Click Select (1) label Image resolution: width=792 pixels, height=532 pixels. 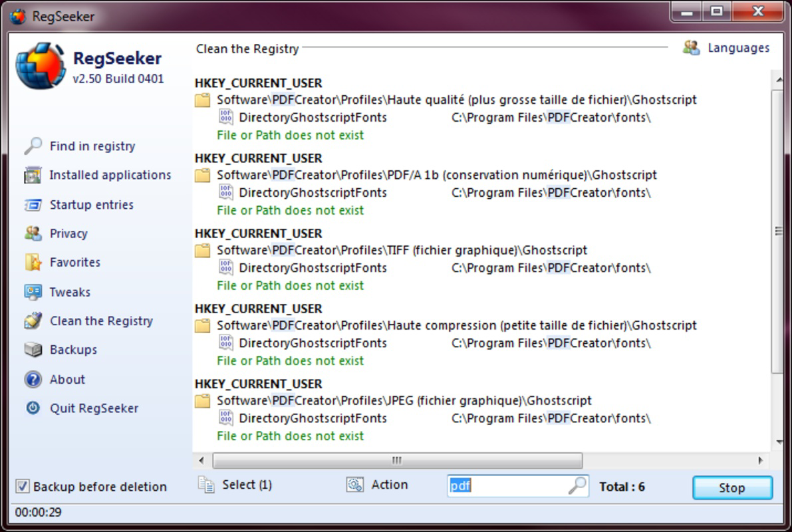247,485
